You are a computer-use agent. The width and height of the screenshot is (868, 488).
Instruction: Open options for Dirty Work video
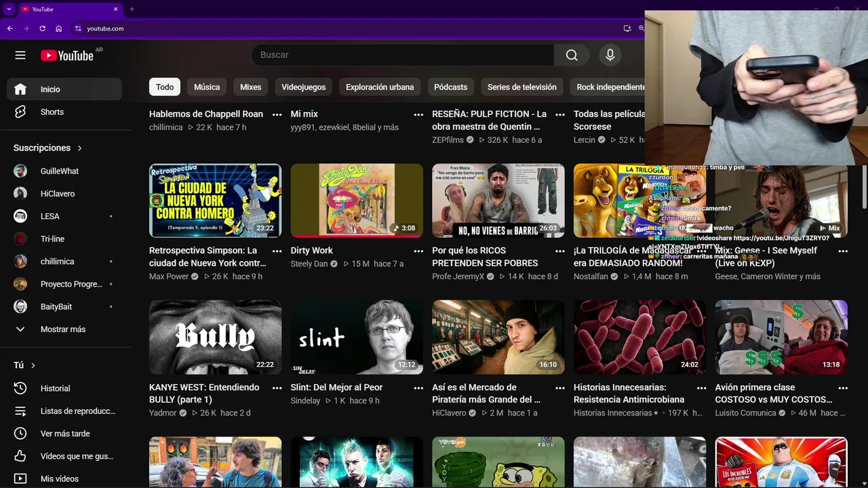pyautogui.click(x=418, y=251)
